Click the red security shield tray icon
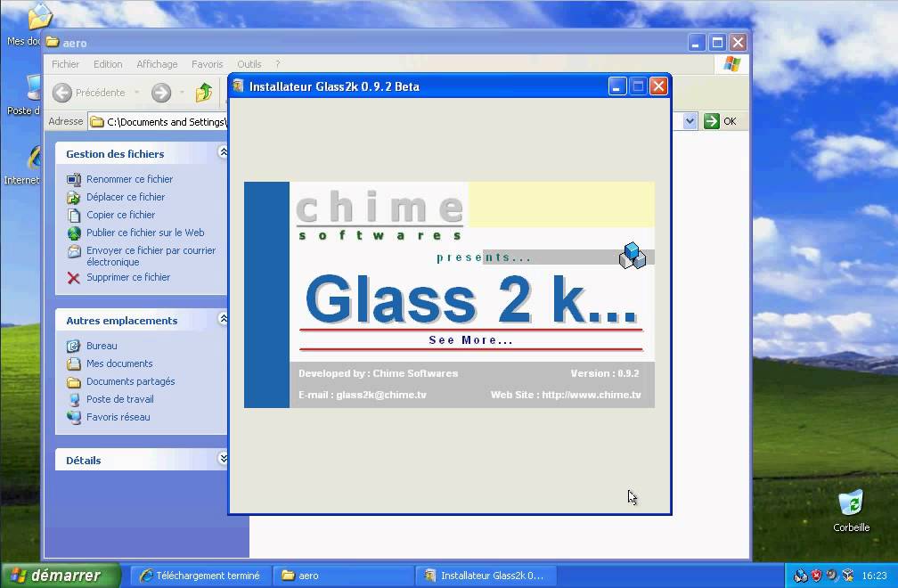This screenshot has height=588, width=898. (x=816, y=576)
